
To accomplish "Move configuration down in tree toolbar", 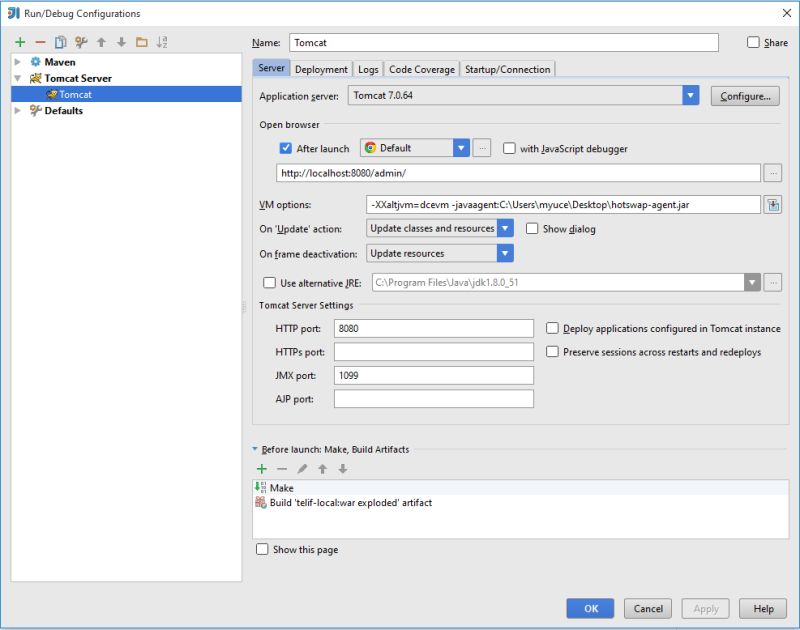I will pyautogui.click(x=121, y=42).
